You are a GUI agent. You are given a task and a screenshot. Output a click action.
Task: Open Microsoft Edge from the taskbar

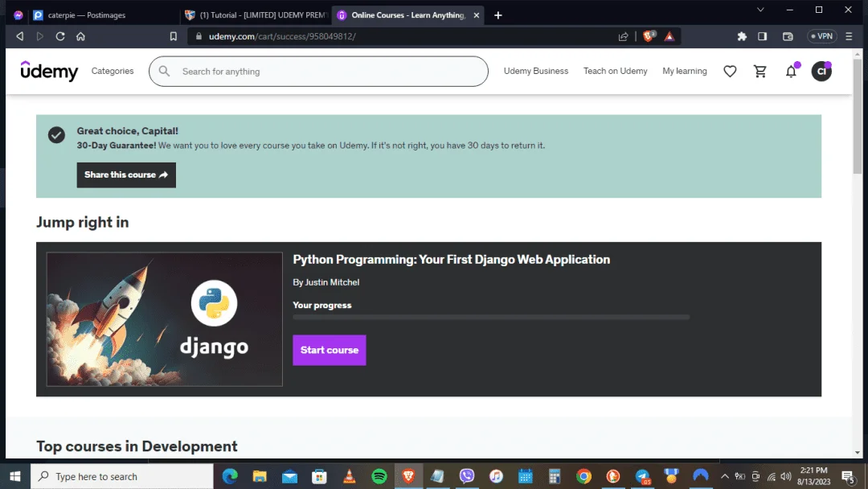tap(230, 476)
